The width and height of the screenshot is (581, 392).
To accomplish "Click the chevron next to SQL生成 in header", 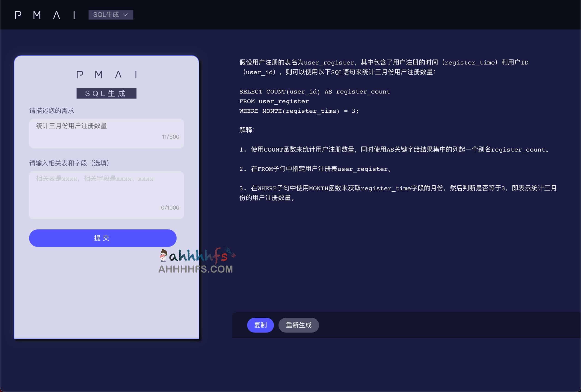I will click(126, 15).
